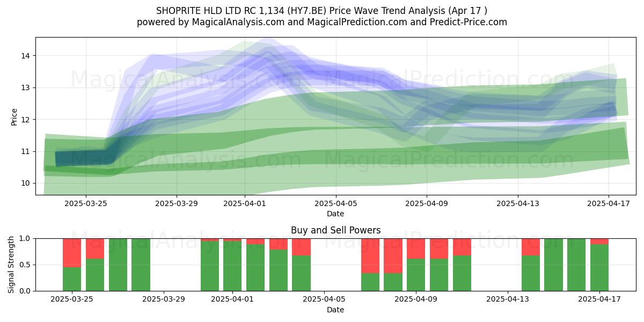Click green buy segment of 2025-03-25 bar

[72, 279]
